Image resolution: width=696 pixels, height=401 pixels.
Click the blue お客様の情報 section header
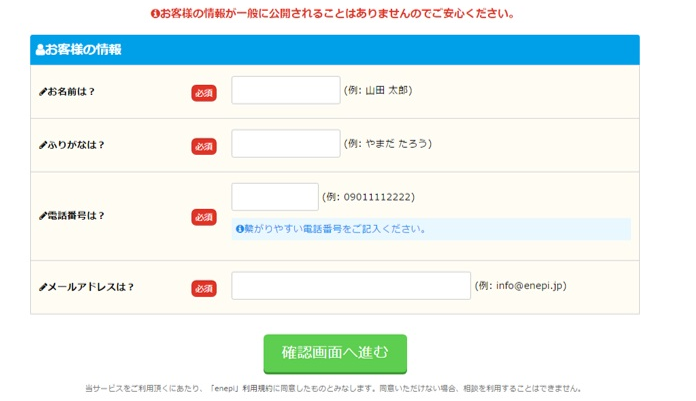click(334, 49)
